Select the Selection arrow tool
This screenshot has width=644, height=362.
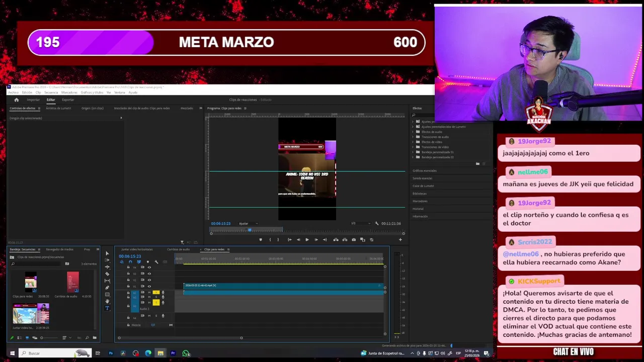[107, 253]
